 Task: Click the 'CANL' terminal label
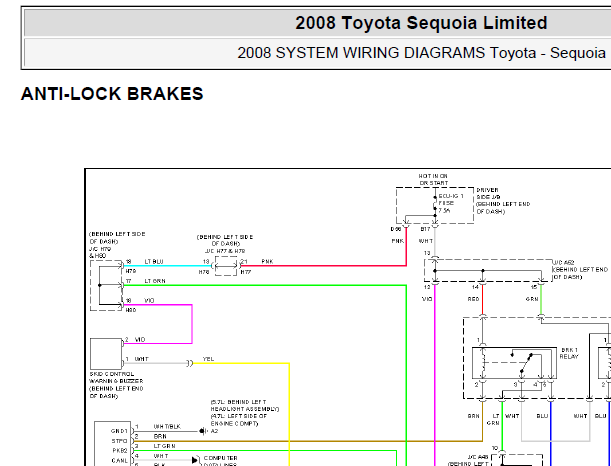point(120,461)
